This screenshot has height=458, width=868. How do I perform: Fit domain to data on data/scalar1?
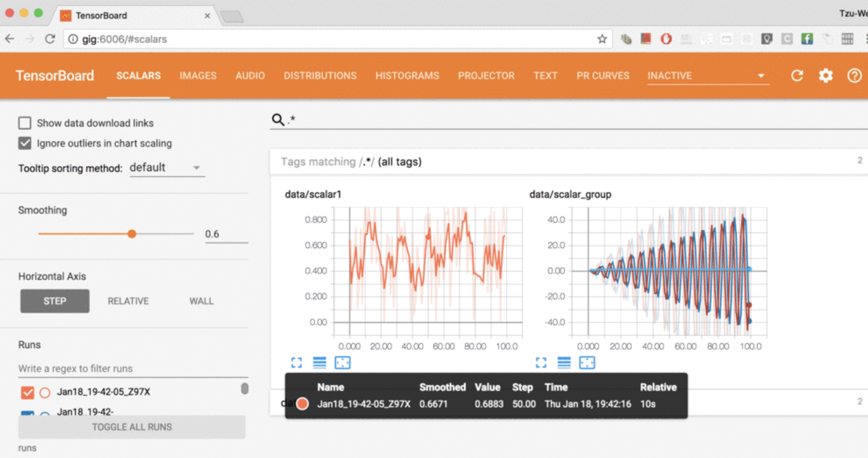(343, 363)
